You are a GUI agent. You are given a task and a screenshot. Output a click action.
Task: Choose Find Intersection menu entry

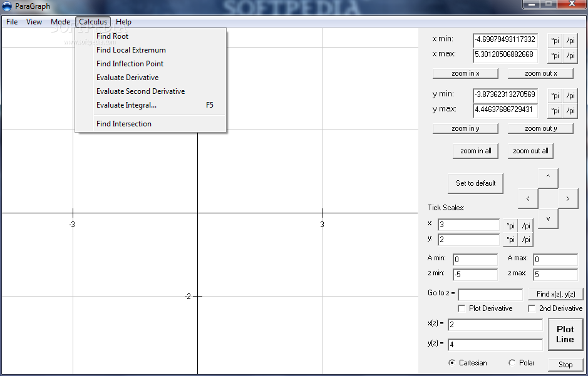151,124
